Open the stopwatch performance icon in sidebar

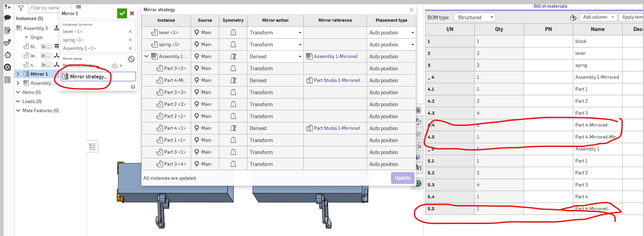pos(7,55)
